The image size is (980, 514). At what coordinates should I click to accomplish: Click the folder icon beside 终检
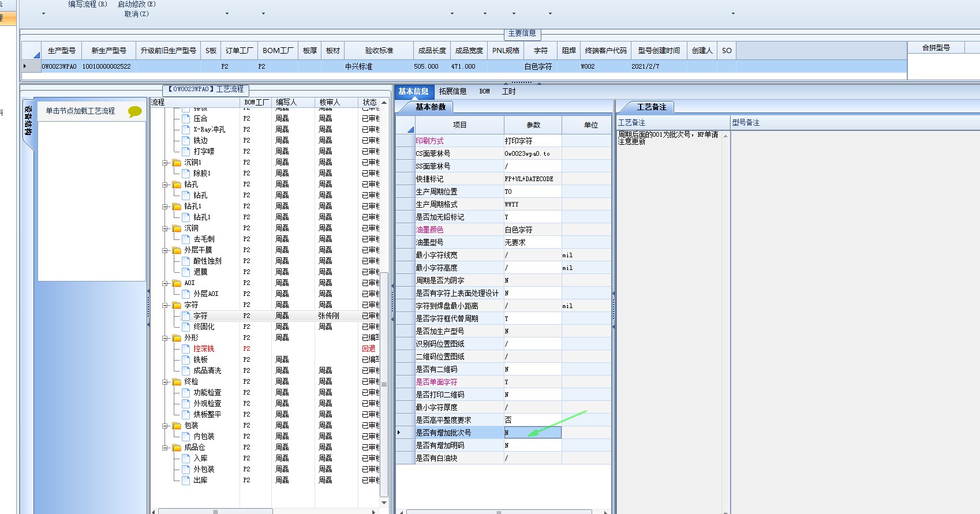(177, 382)
